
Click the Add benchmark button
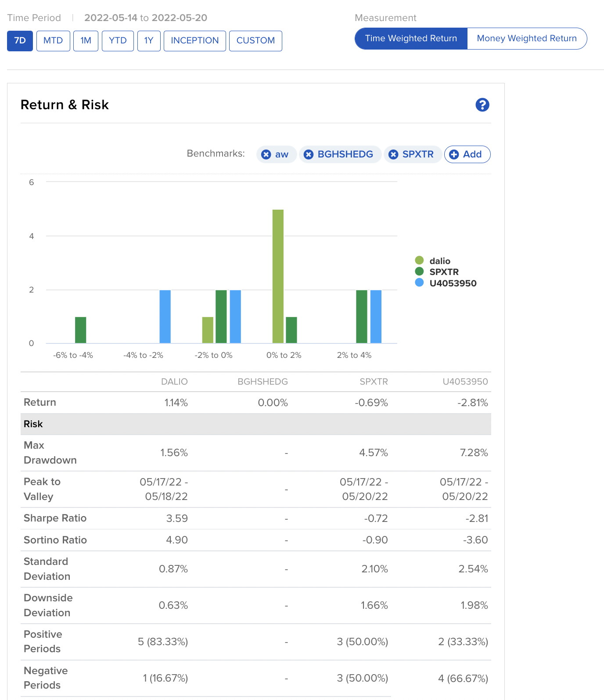tap(467, 154)
